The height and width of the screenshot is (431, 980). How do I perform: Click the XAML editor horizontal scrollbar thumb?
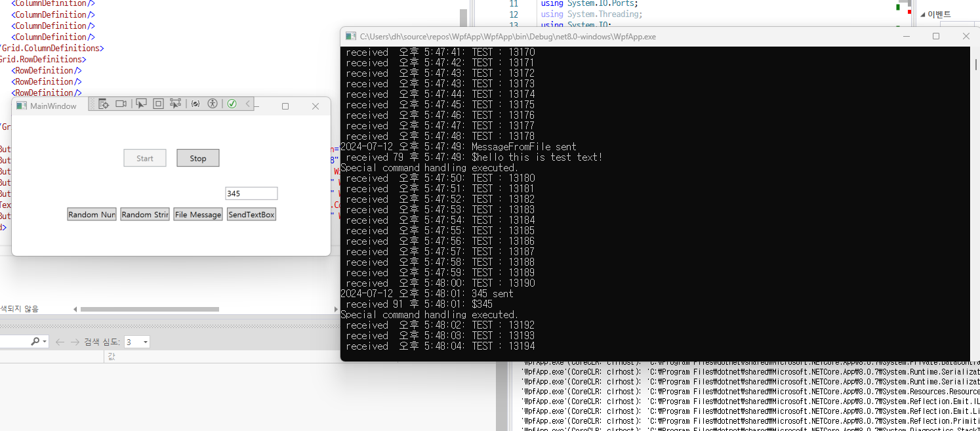coord(150,309)
